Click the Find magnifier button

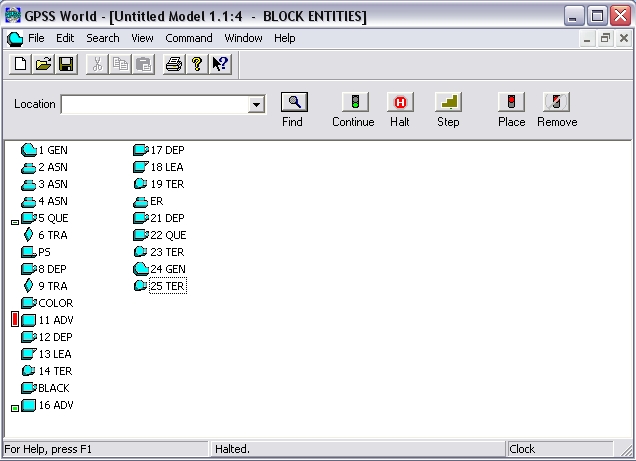tap(294, 102)
